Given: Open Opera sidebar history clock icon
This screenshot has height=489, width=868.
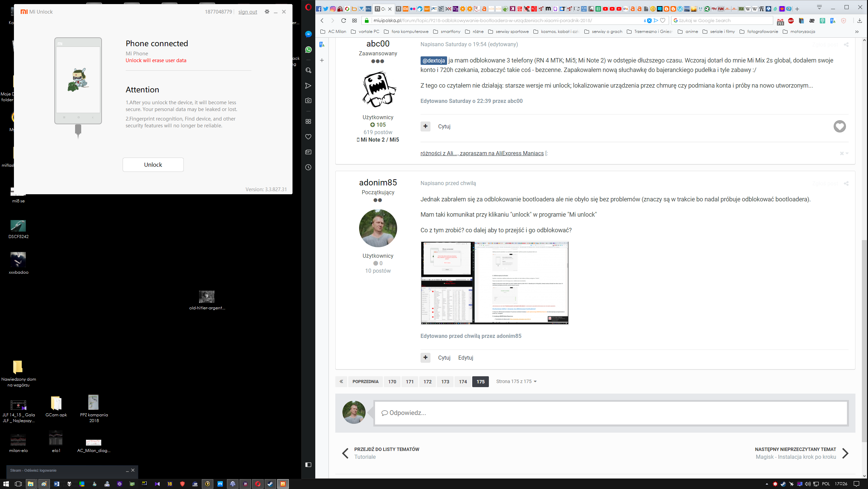Looking at the screenshot, I should [x=308, y=167].
